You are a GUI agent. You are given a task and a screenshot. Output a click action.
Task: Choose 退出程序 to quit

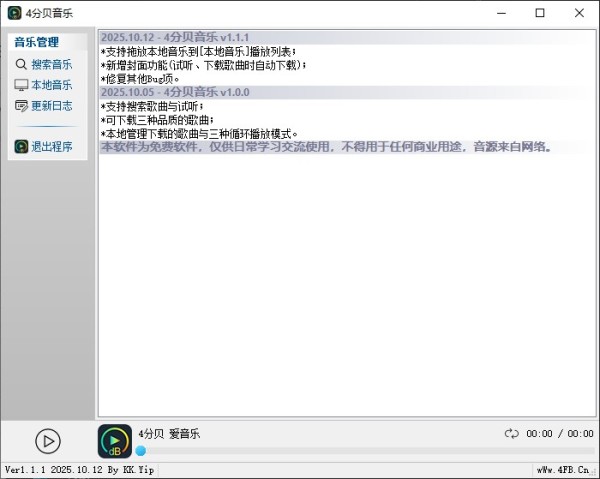pos(52,147)
